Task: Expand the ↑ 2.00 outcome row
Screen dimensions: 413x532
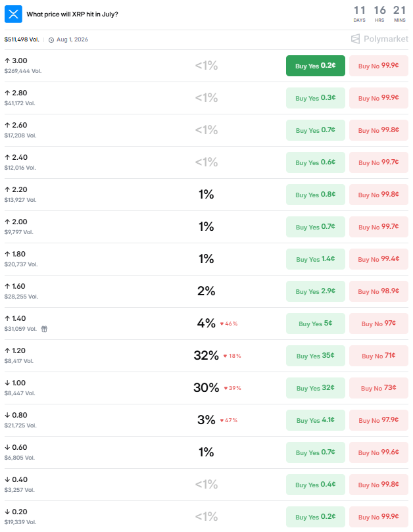Action: [x=206, y=227]
